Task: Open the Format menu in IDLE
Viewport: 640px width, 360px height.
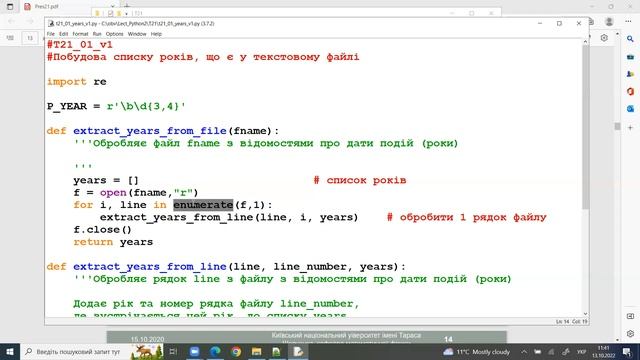Action: pyautogui.click(x=80, y=34)
